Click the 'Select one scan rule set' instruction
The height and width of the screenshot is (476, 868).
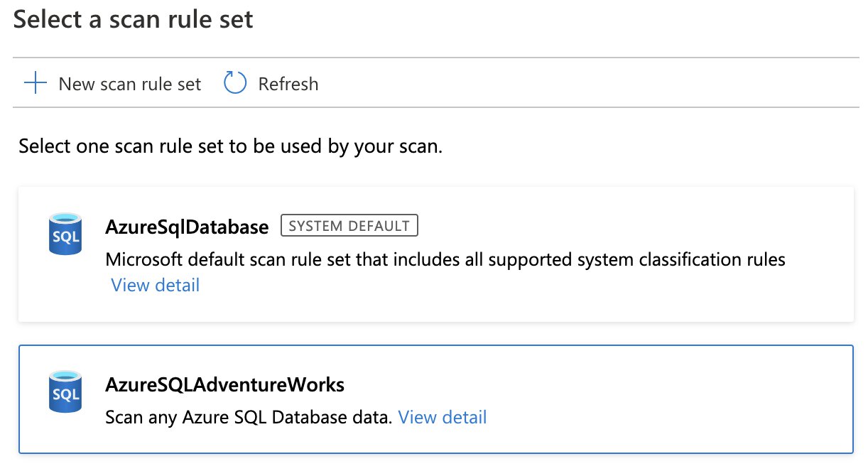coord(231,147)
